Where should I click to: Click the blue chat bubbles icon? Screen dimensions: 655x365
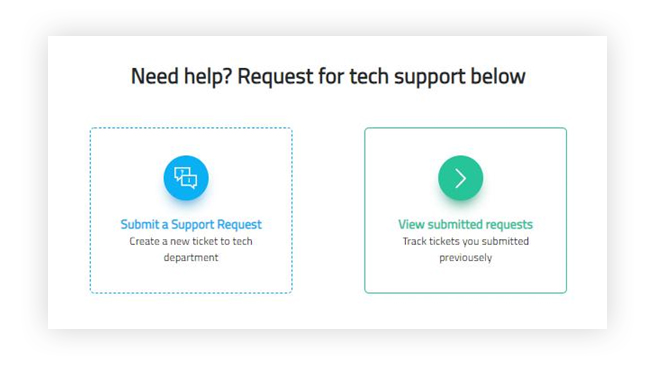click(186, 178)
